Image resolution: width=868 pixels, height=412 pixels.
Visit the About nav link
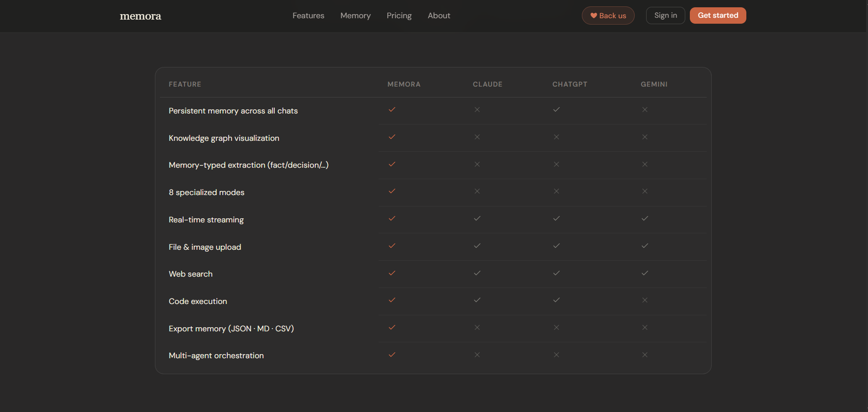point(439,15)
